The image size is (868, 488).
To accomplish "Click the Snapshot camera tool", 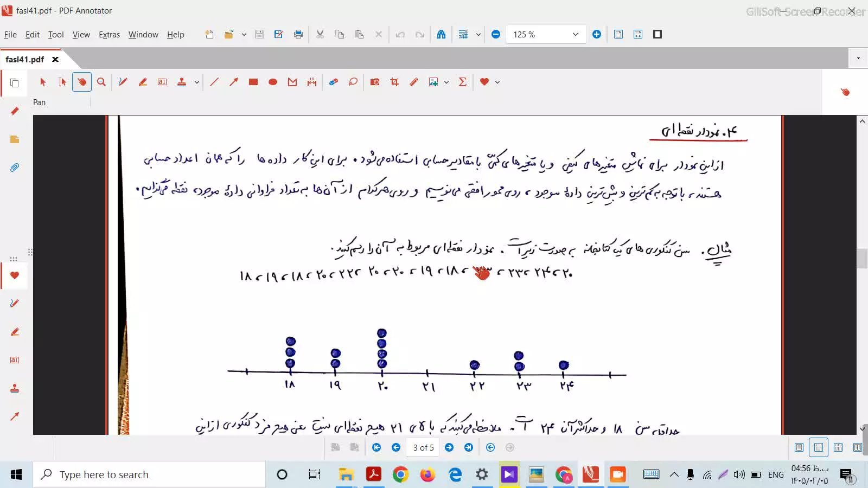I will coord(375,82).
